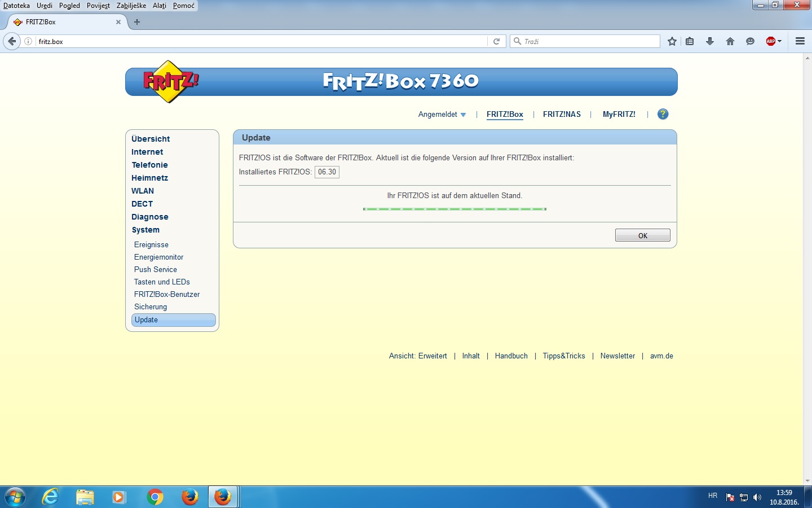Select Sicherung in the System submenu
Image resolution: width=812 pixels, height=508 pixels.
[x=151, y=307]
